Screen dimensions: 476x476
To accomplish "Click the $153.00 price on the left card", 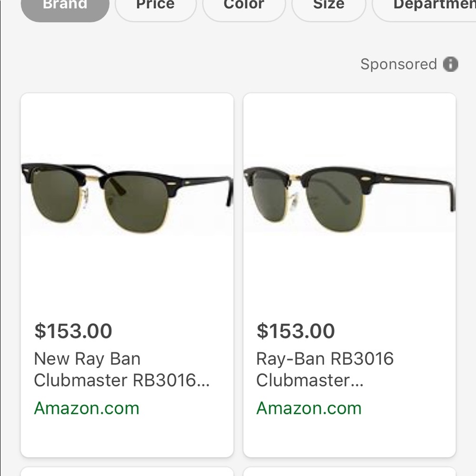I will click(x=73, y=330).
